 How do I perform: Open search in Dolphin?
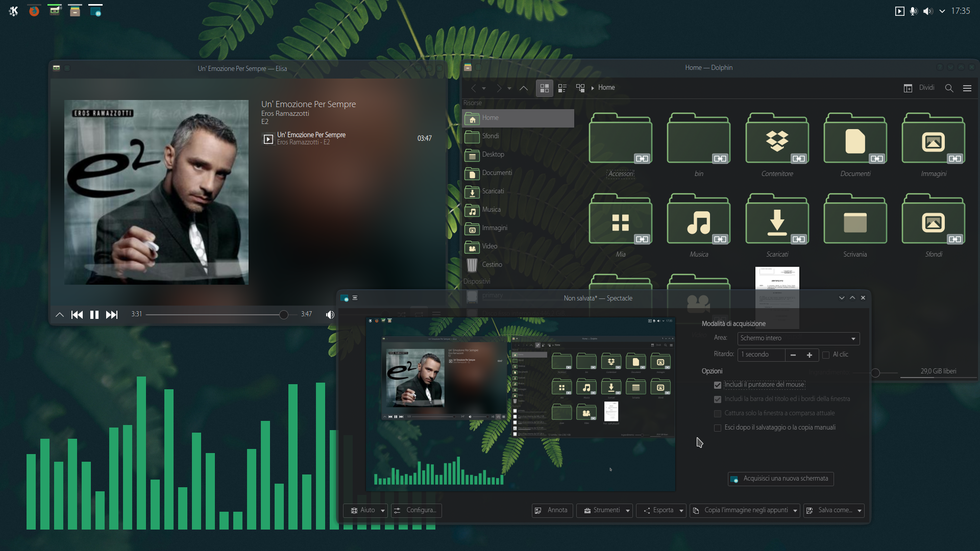[x=949, y=88]
